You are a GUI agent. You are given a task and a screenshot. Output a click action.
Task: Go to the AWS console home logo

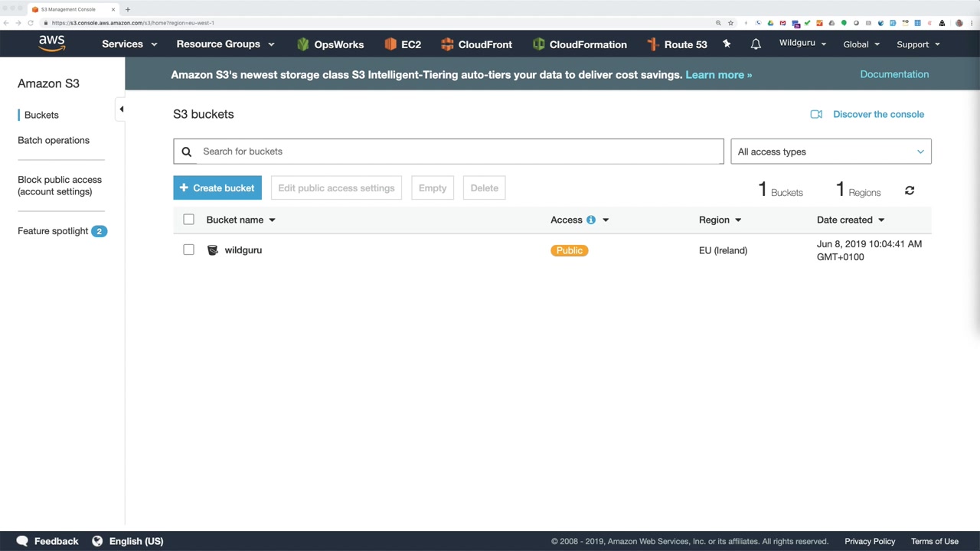pyautogui.click(x=52, y=44)
